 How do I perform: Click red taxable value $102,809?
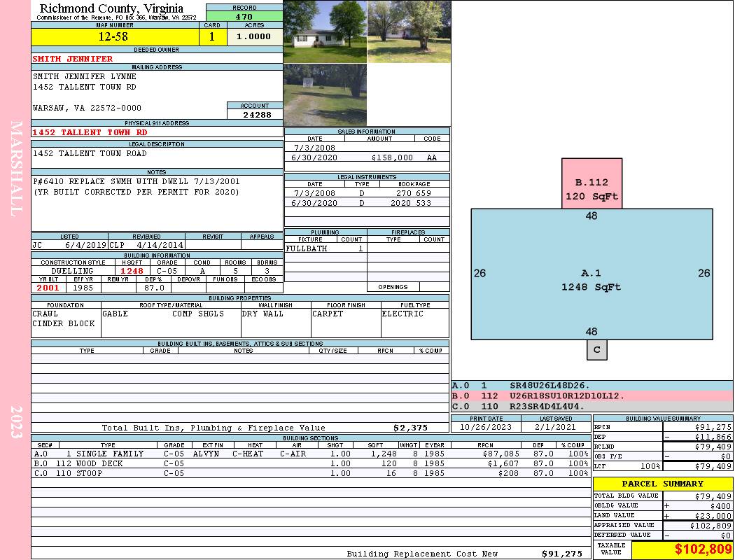(703, 549)
